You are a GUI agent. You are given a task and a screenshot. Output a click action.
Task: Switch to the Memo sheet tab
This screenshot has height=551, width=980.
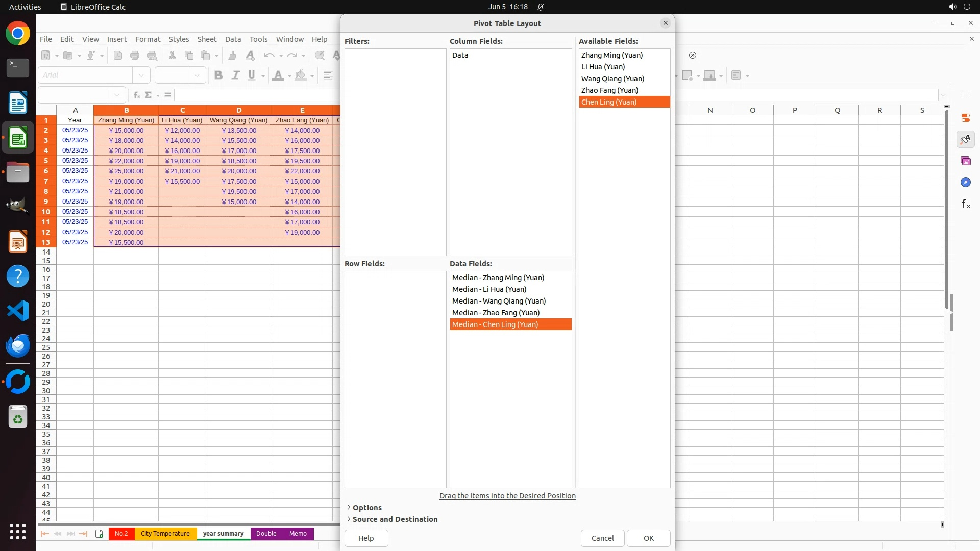pos(298,534)
